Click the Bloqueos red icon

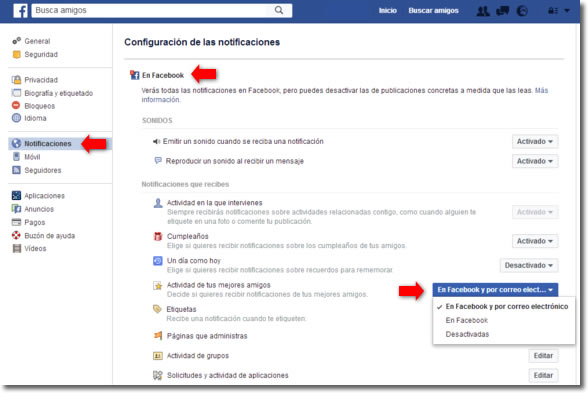pyautogui.click(x=16, y=105)
